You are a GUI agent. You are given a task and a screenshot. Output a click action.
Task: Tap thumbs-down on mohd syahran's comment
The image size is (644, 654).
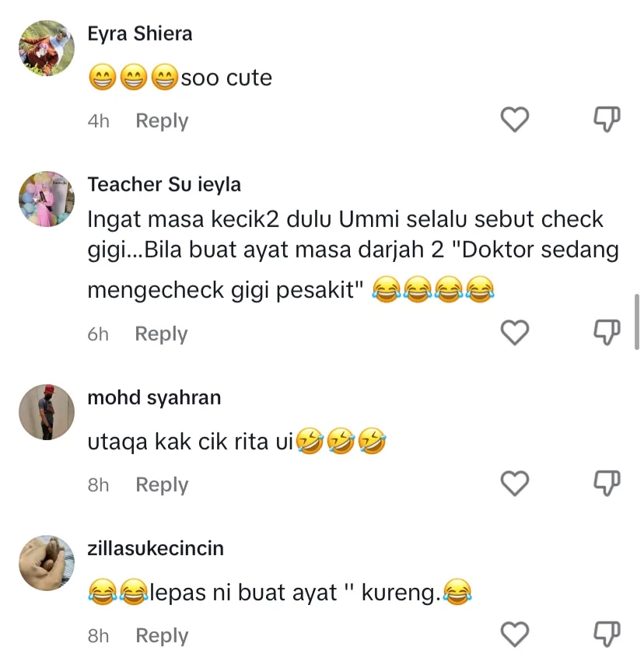click(607, 483)
